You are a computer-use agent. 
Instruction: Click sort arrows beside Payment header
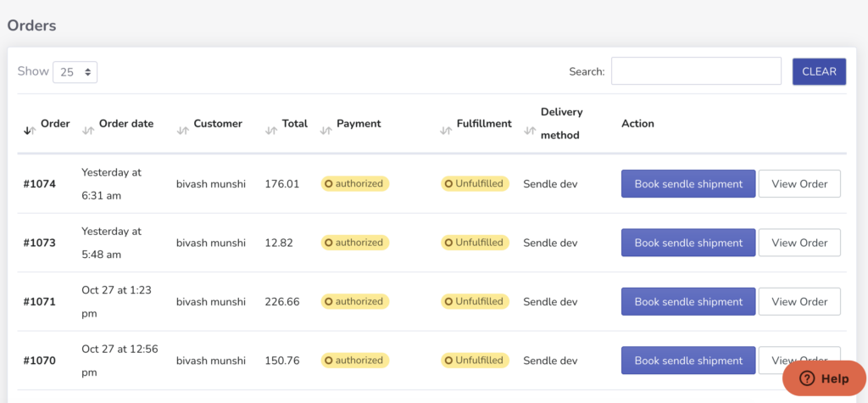click(325, 131)
